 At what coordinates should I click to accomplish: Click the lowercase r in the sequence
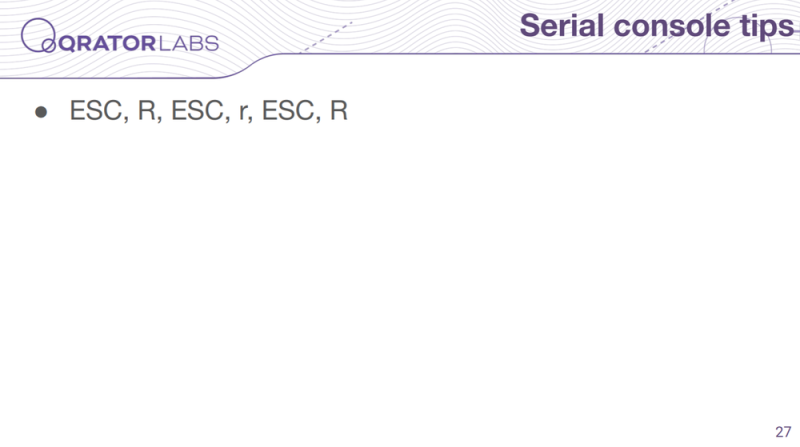coord(242,113)
